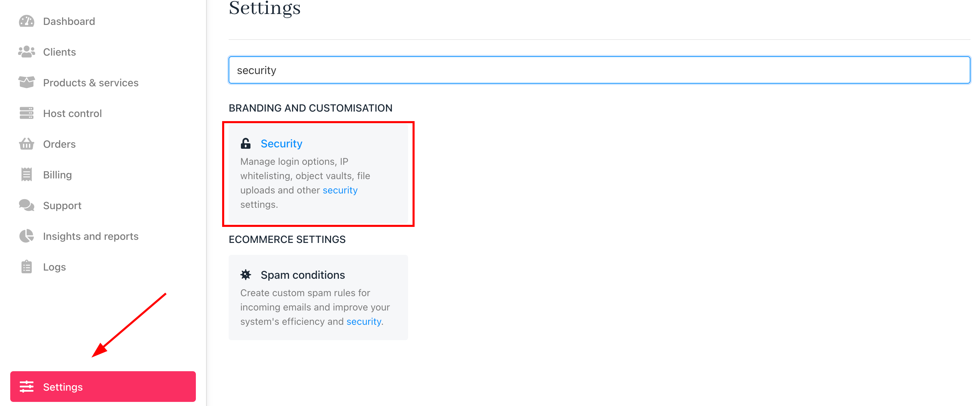Open Dashboard from the sidebar
Screen dimensions: 980x406
[69, 21]
